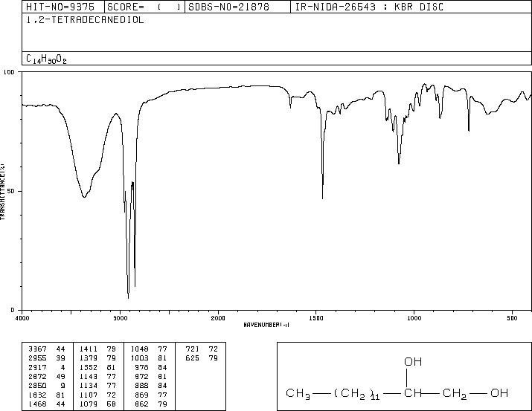Image resolution: width=532 pixels, height=411 pixels.
Task: Click the TRANSMITTANCE(%) axis title
Action: 2,191
